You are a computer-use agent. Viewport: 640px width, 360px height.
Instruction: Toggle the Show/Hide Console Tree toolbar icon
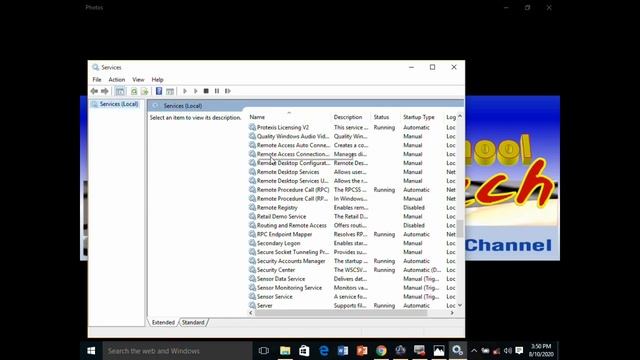click(x=120, y=91)
